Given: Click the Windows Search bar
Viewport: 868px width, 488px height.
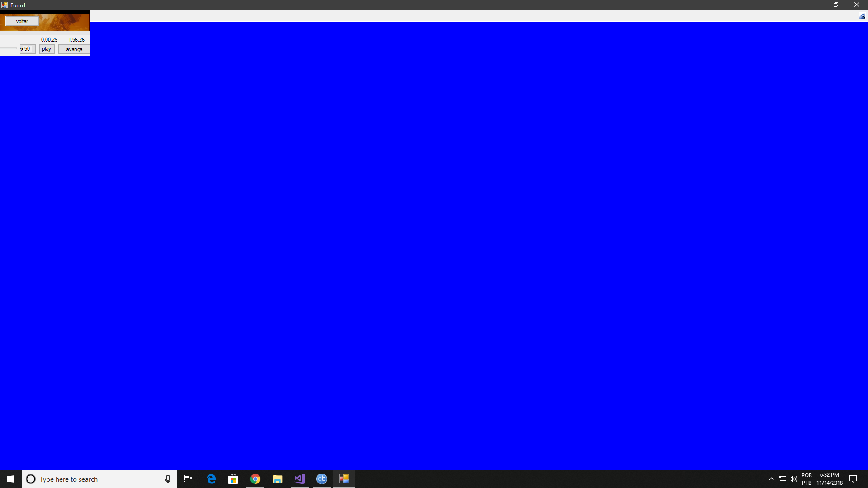Looking at the screenshot, I should coord(99,479).
